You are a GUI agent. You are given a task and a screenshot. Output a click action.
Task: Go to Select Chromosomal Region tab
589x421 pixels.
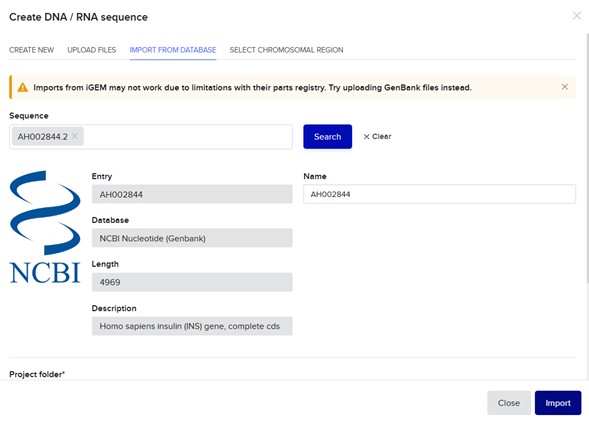(x=287, y=50)
